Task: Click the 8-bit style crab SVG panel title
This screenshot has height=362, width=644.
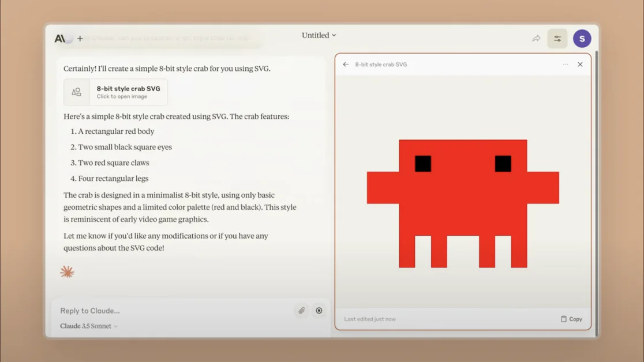Action: 381,65
